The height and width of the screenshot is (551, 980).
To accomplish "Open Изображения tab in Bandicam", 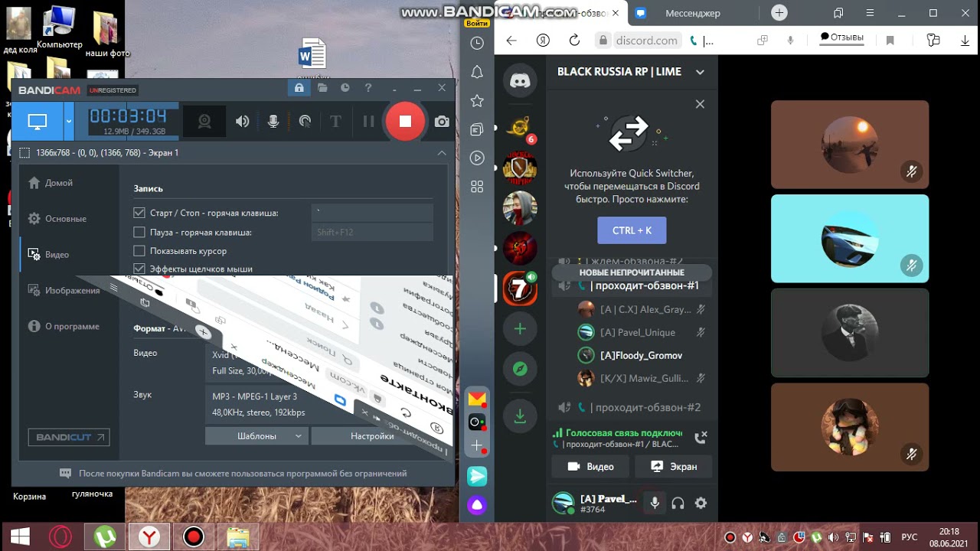I will pos(64,291).
